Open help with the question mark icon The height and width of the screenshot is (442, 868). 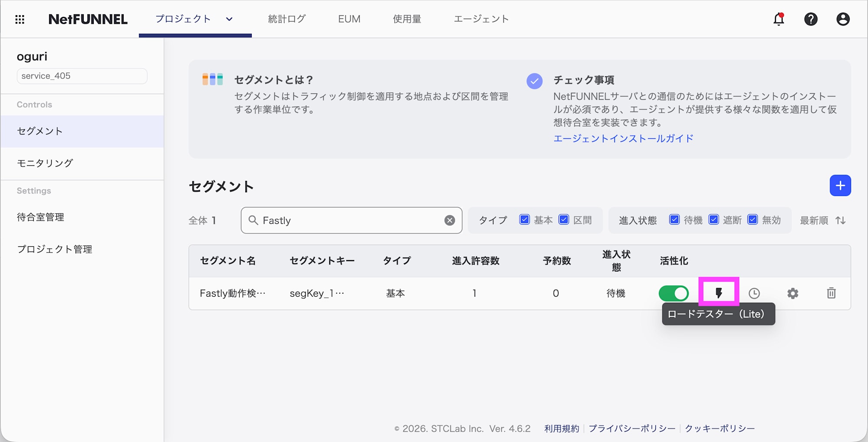pyautogui.click(x=811, y=19)
